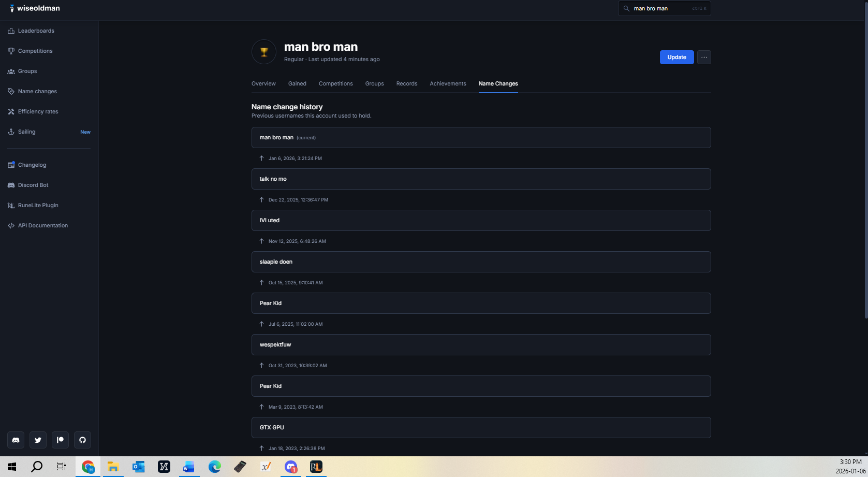
Task: Click the Efficiency rates tools icon
Action: point(11,111)
